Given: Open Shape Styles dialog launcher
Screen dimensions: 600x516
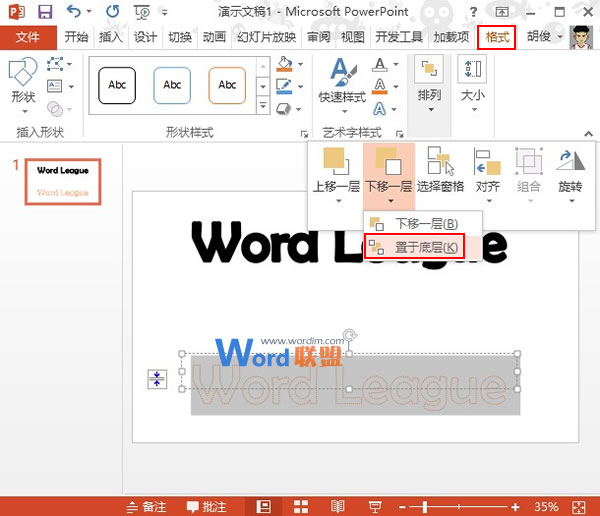Looking at the screenshot, I should point(304,134).
